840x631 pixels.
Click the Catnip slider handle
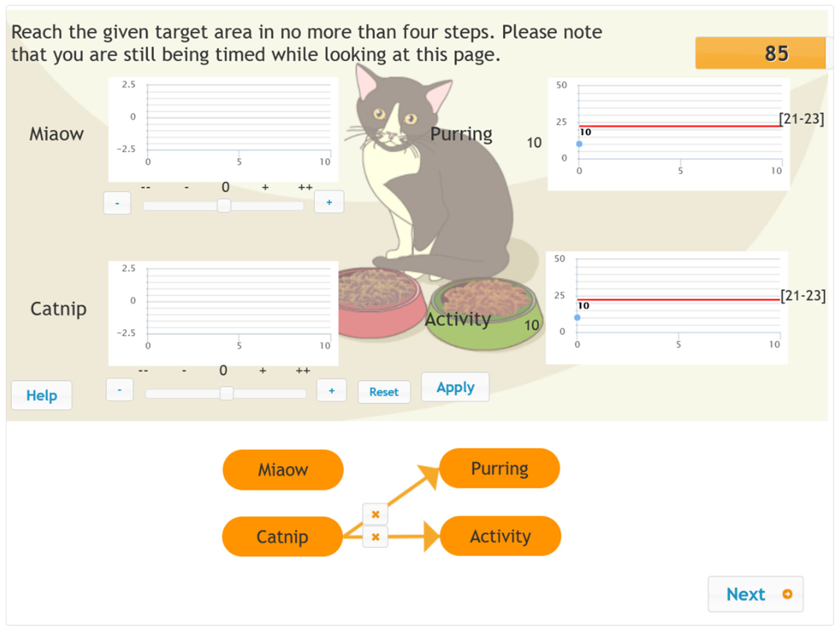226,393
